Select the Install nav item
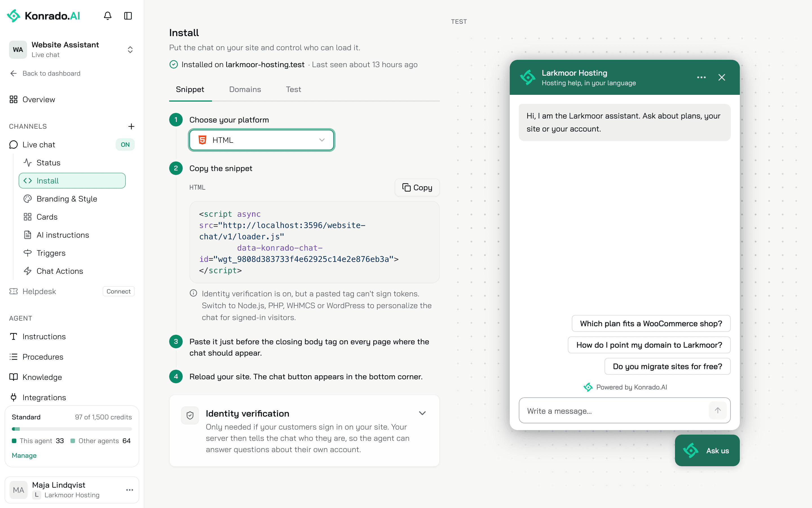 coord(72,181)
